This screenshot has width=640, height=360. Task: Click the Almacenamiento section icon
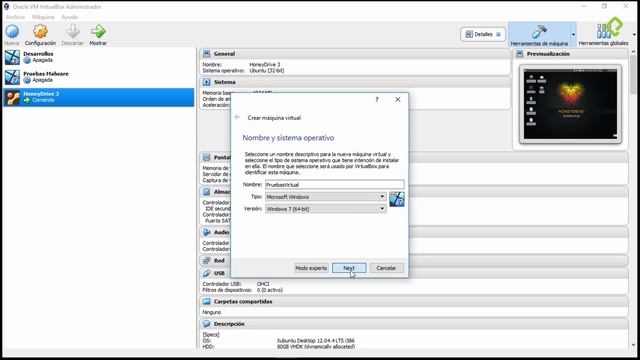tap(207, 192)
